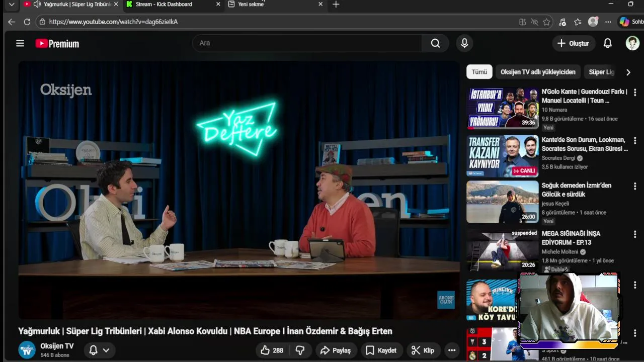Select the Tümü filter chip

tap(479, 72)
